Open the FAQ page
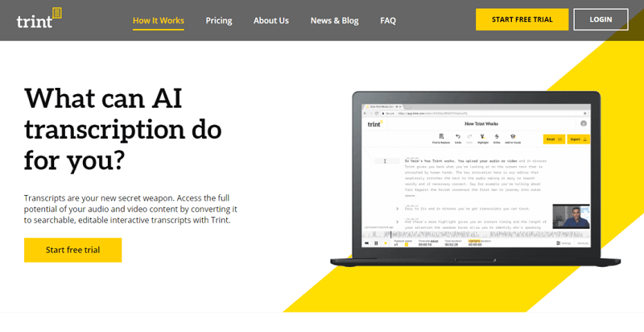Screen dimensions: 644x332 click(388, 21)
